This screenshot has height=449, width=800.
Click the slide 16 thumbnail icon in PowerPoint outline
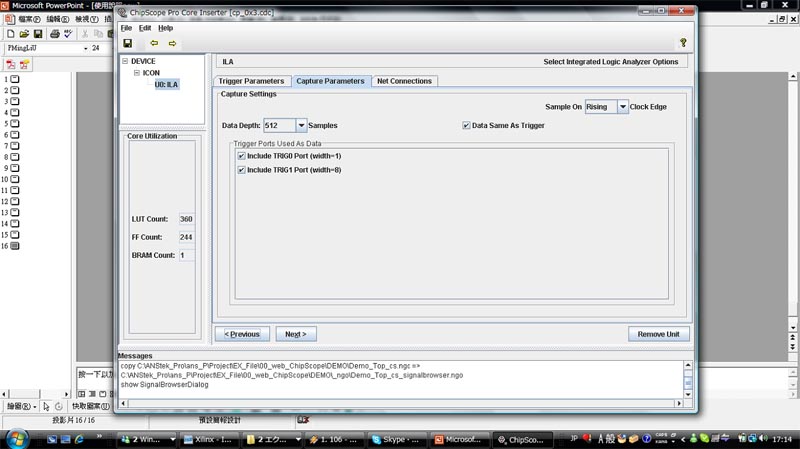pos(15,246)
